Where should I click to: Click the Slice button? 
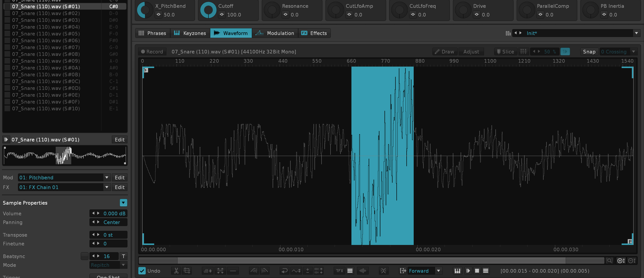point(506,52)
